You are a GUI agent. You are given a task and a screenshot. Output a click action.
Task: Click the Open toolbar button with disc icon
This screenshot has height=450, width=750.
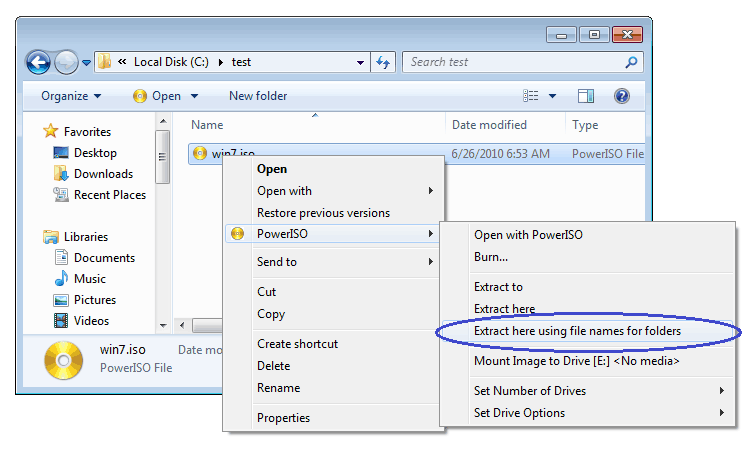[x=157, y=96]
